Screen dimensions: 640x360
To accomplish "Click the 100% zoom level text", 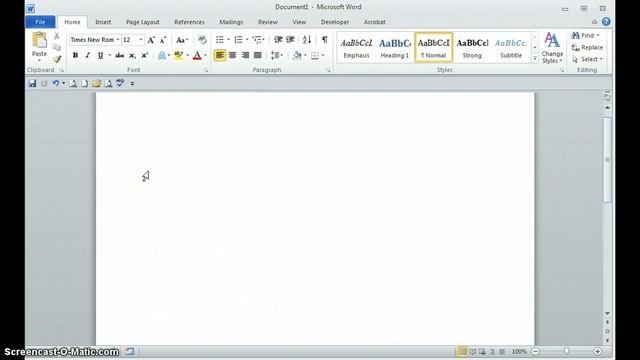I will tap(519, 351).
